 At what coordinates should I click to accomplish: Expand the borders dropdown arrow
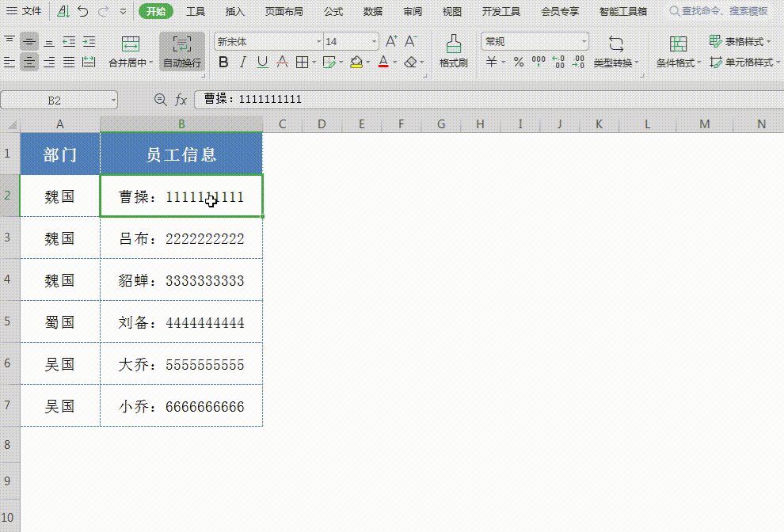314,63
